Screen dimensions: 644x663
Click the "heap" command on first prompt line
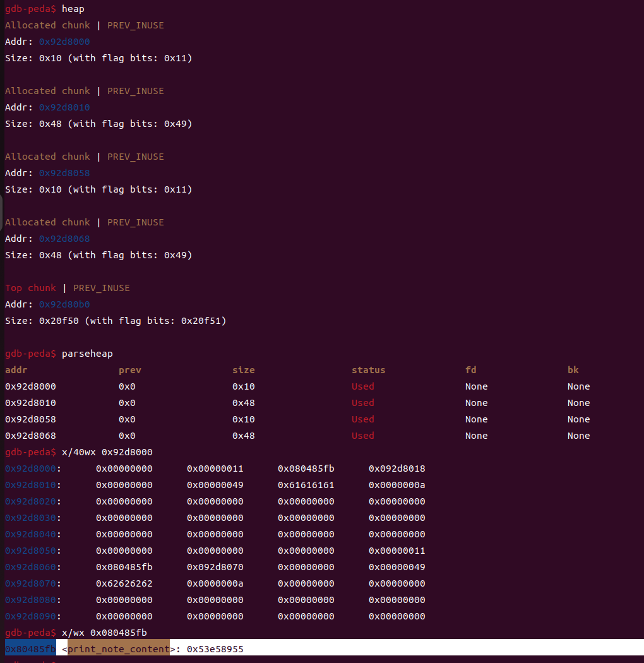point(73,9)
